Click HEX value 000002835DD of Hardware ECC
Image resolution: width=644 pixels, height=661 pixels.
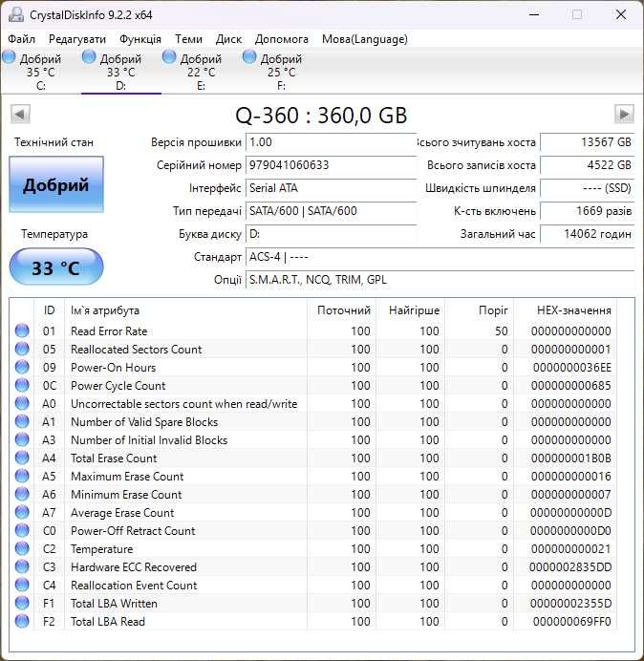pos(570,567)
